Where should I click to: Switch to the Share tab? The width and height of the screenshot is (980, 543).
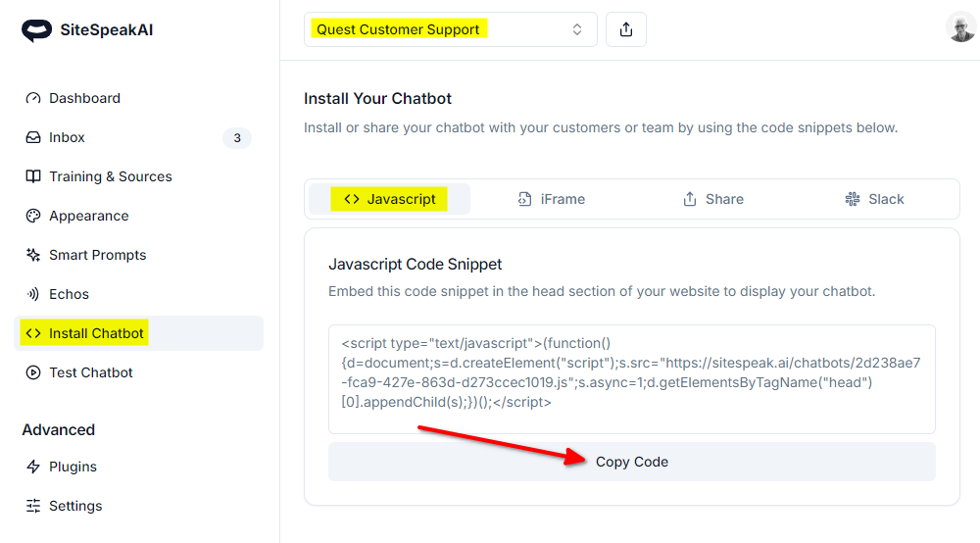(713, 199)
